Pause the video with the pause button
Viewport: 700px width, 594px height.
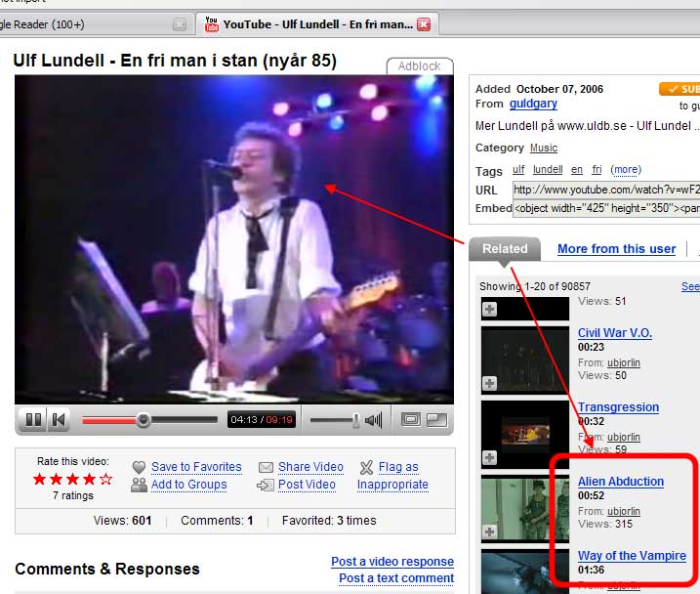(x=33, y=420)
